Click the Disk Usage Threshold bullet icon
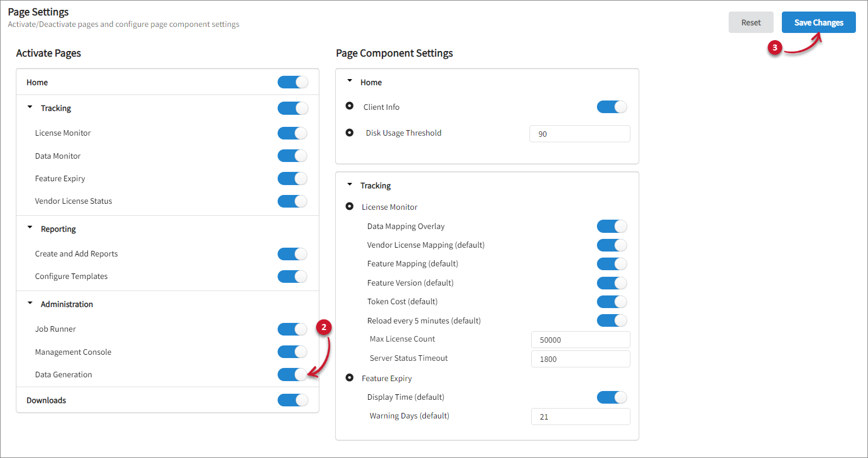Image resolution: width=868 pixels, height=458 pixels. pyautogui.click(x=350, y=132)
